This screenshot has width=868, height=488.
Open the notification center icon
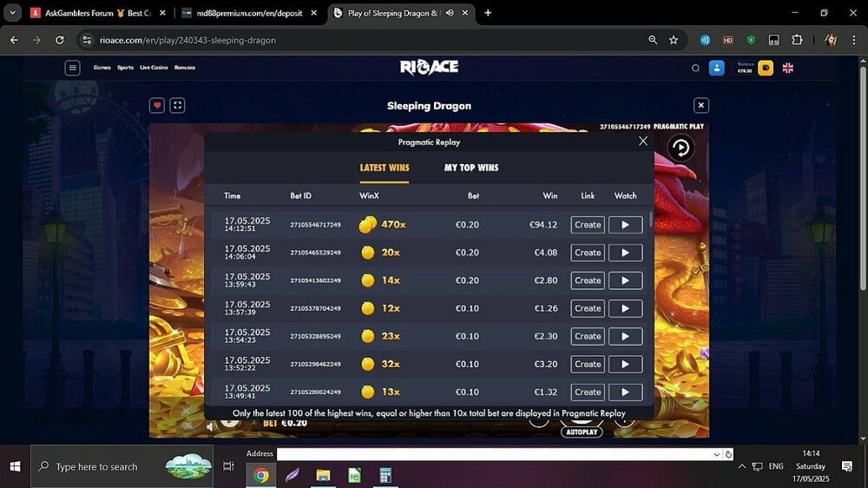pyautogui.click(x=847, y=466)
